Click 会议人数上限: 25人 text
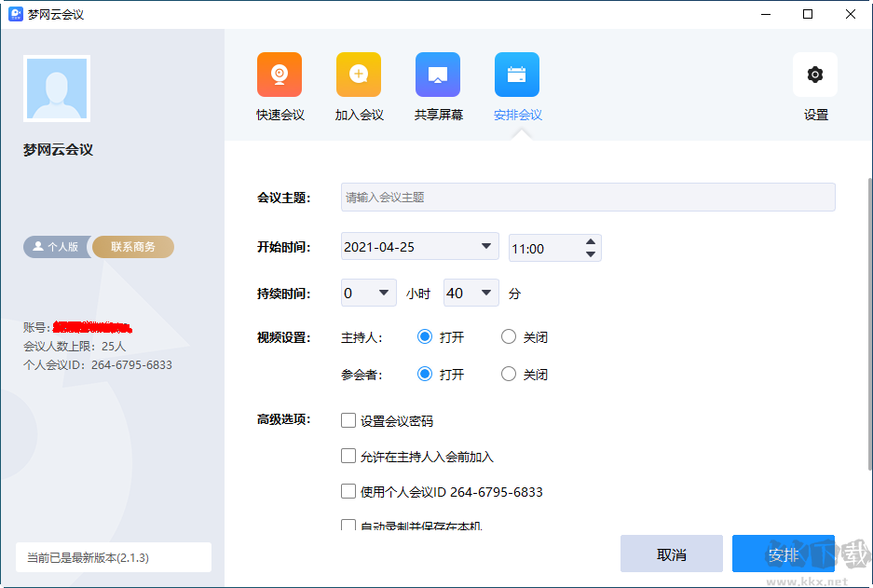 tap(75, 347)
